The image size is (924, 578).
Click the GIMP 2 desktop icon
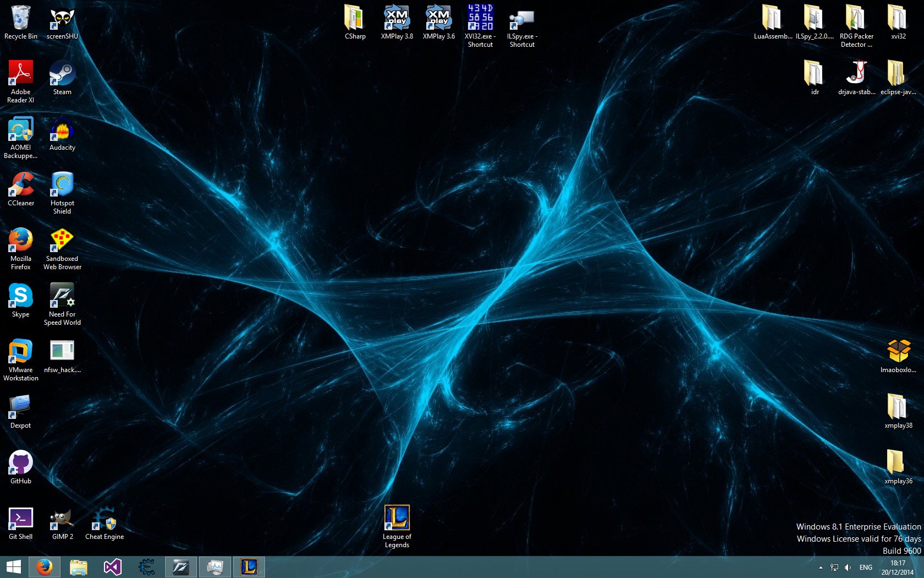pyautogui.click(x=62, y=523)
